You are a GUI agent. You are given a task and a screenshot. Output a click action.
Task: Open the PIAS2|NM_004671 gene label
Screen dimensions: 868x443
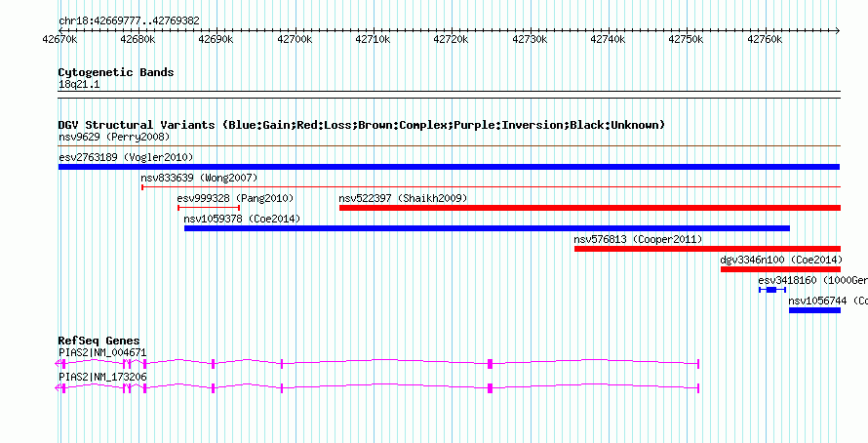[102, 352]
